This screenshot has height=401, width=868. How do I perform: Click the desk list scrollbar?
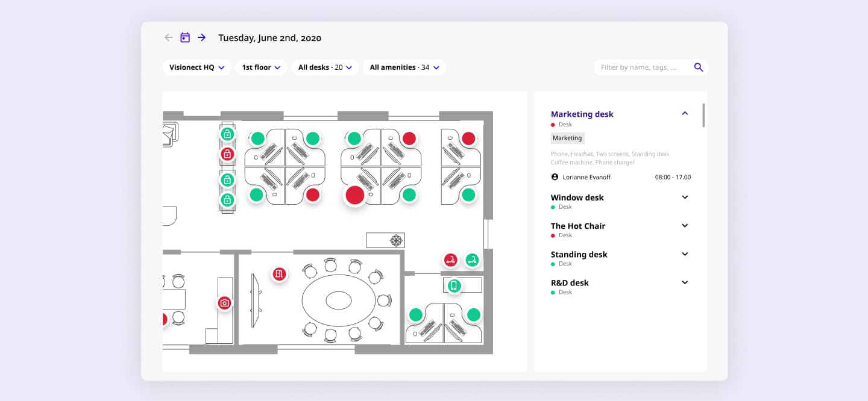(x=703, y=115)
